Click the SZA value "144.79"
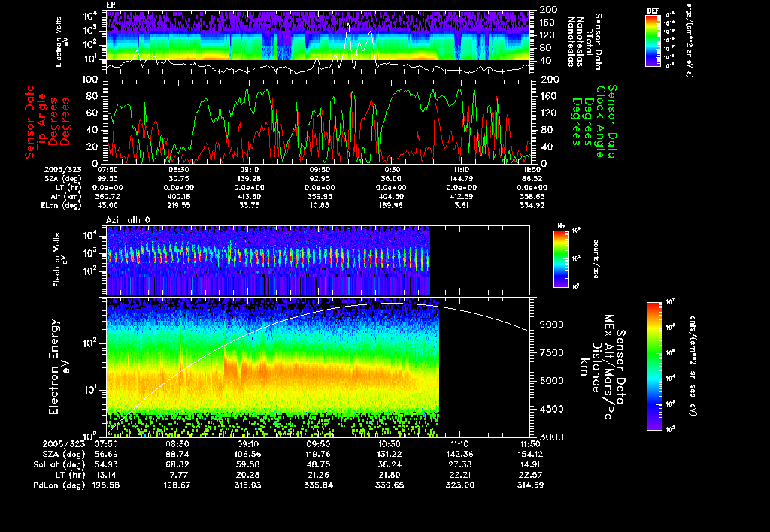 (x=461, y=179)
